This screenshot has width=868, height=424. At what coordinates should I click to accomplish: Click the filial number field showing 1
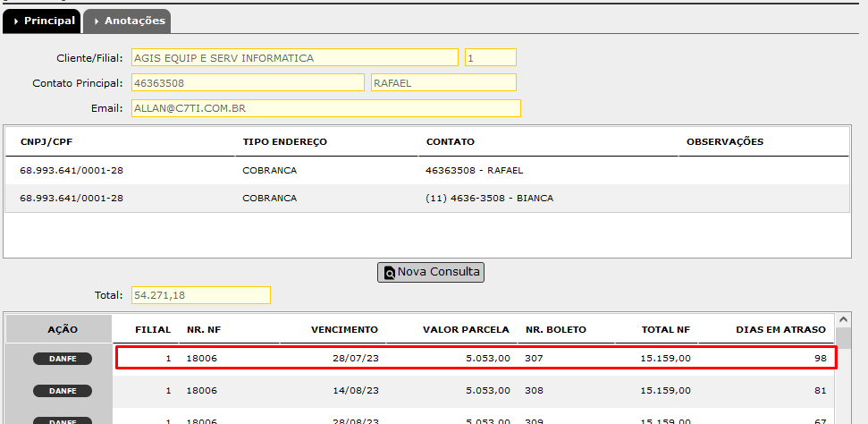tap(491, 57)
